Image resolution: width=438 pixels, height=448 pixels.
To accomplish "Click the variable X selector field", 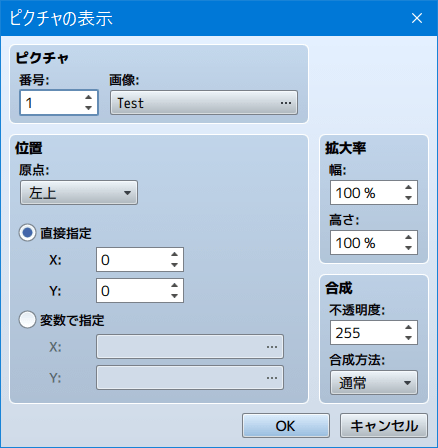I will (x=190, y=347).
